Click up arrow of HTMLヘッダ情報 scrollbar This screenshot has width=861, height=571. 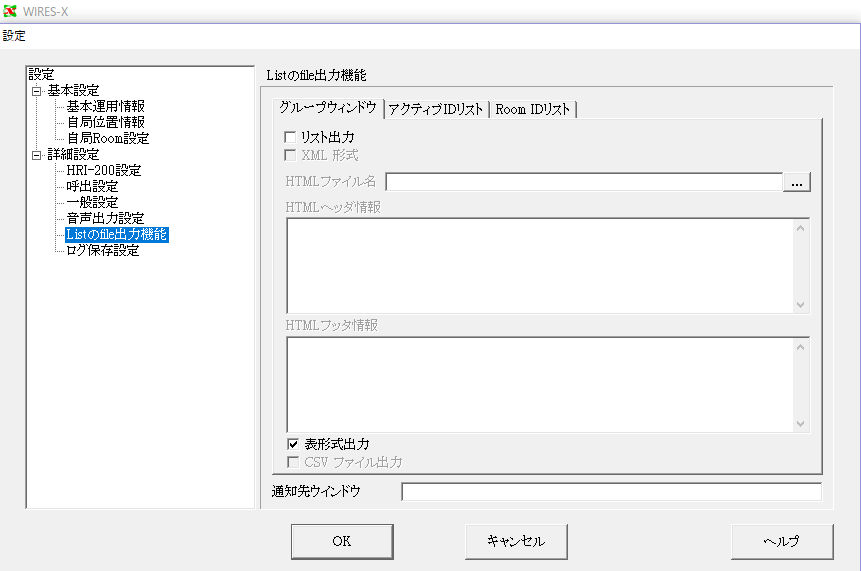click(x=801, y=228)
